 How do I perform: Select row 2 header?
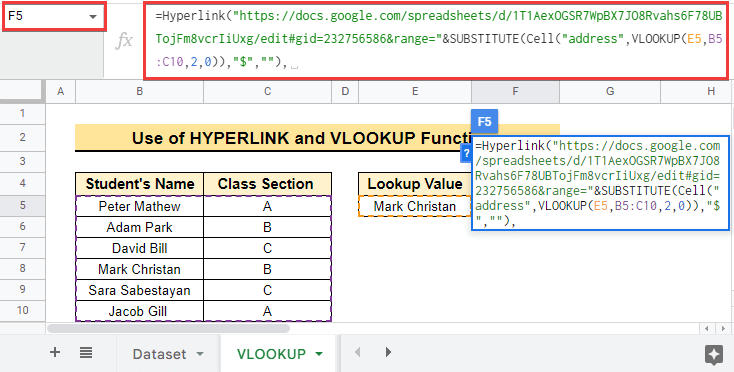[22, 138]
